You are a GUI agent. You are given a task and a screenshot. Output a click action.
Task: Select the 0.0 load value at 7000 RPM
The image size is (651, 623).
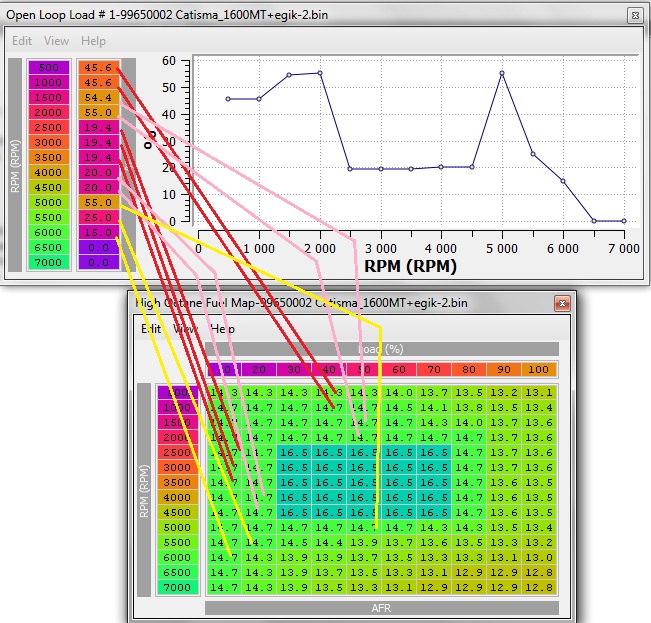coord(98,262)
